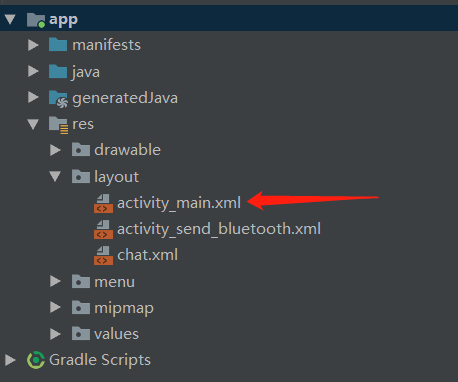The width and height of the screenshot is (458, 382).
Task: Expand the manifests folder arrow
Action: coord(33,45)
